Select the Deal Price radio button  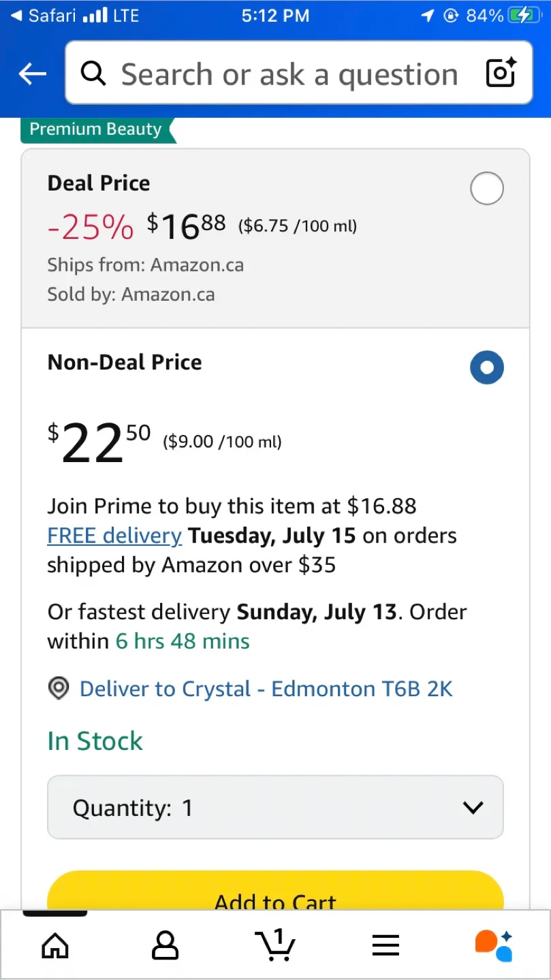pyautogui.click(x=486, y=189)
